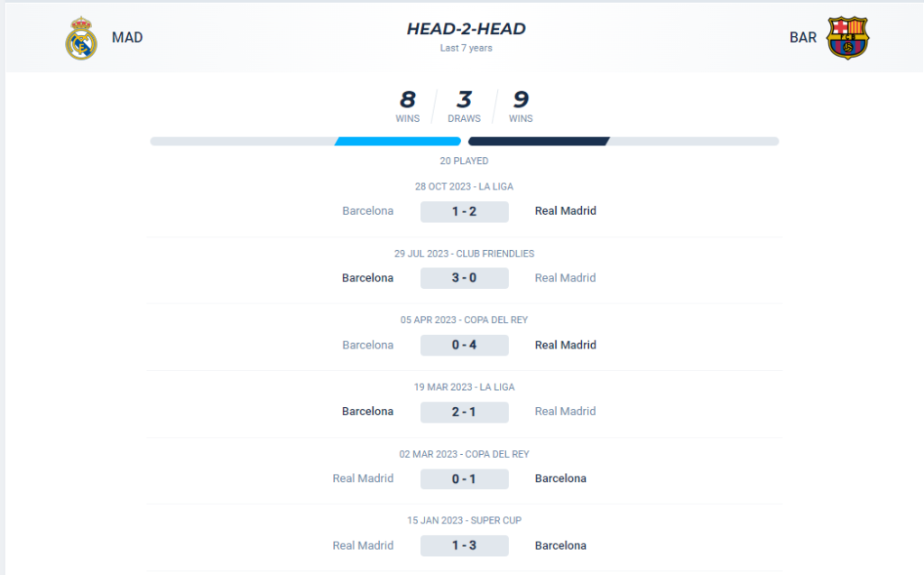This screenshot has height=575, width=924.
Task: Click Real Madrid in the 05 Apr 2023 match
Action: tap(565, 345)
